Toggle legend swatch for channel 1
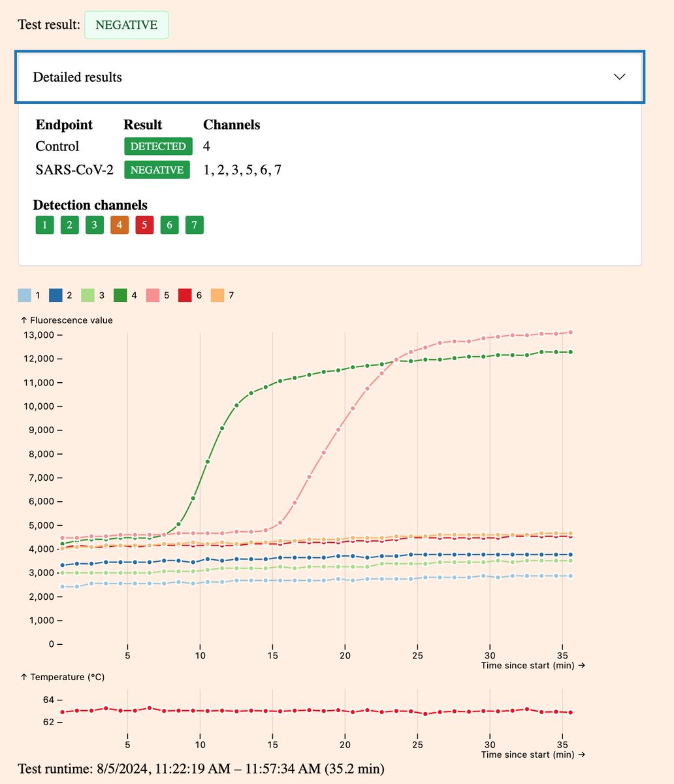 [x=24, y=296]
